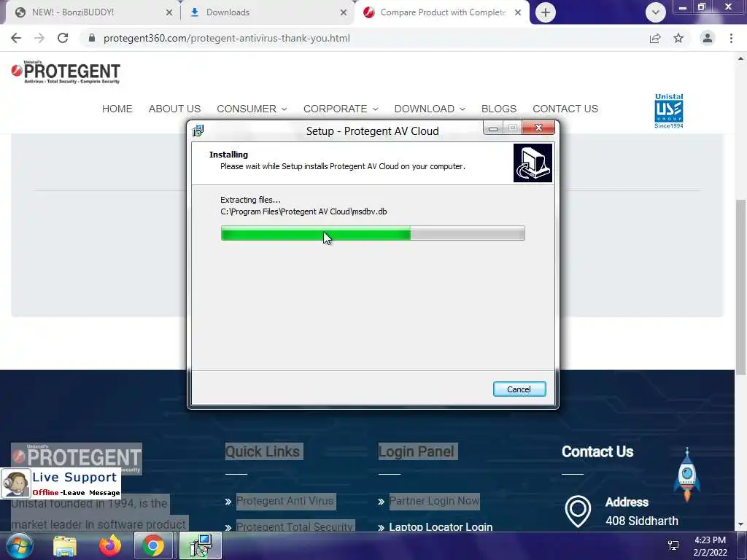Cancel the Protegent AV Cloud setup
This screenshot has width=747, height=560.
tap(519, 389)
